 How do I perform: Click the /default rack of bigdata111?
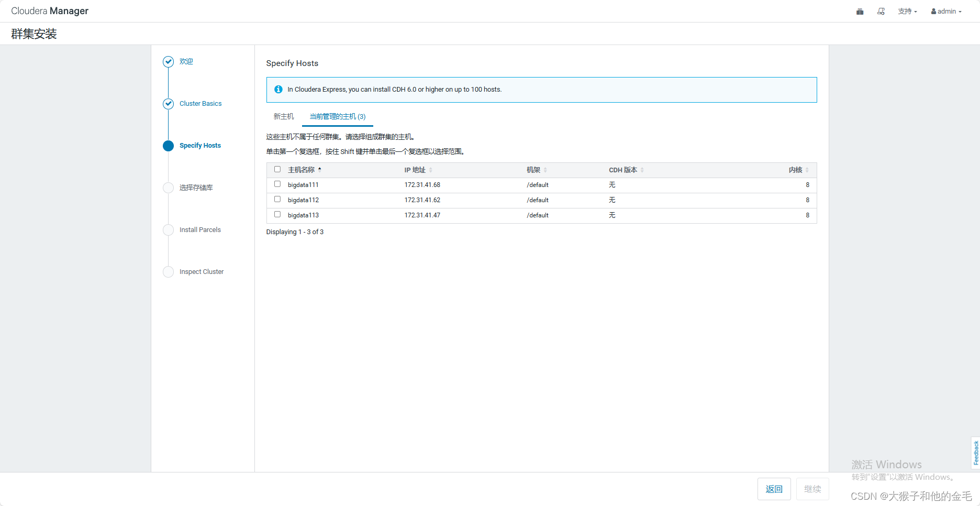point(538,185)
